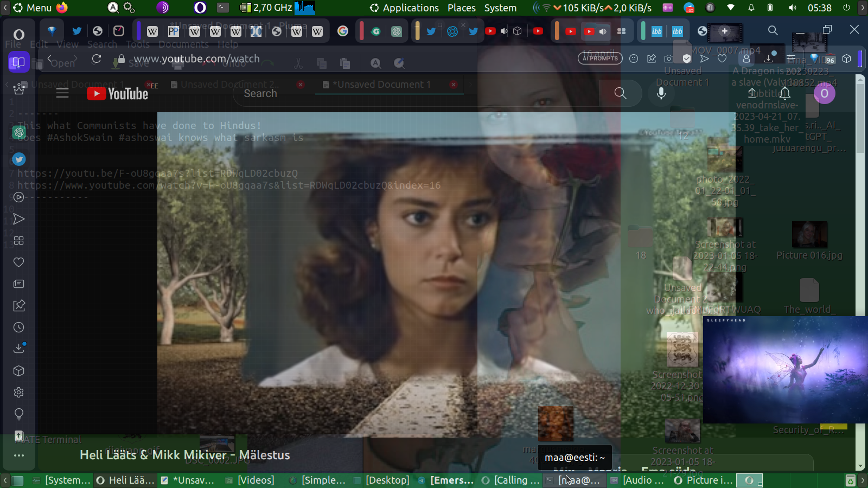Viewport: 868px width, 488px height.
Task: Click the YouTube search magnifier button
Action: (x=621, y=93)
